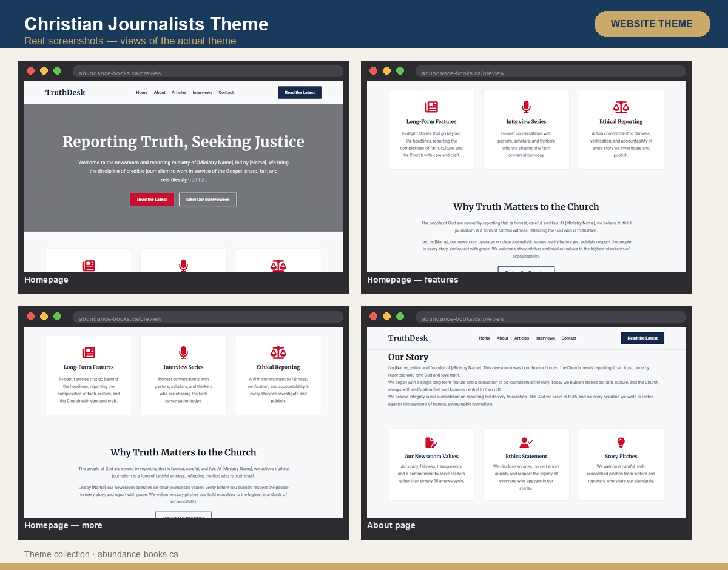
Task: Click the red window dot of Homepage features window
Action: [373, 71]
